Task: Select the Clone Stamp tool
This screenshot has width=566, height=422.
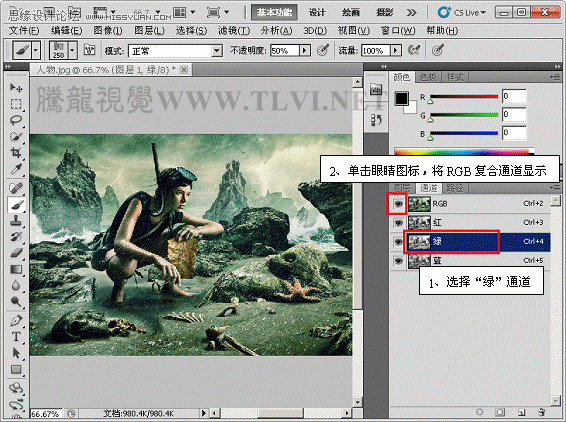Action: pos(16,221)
